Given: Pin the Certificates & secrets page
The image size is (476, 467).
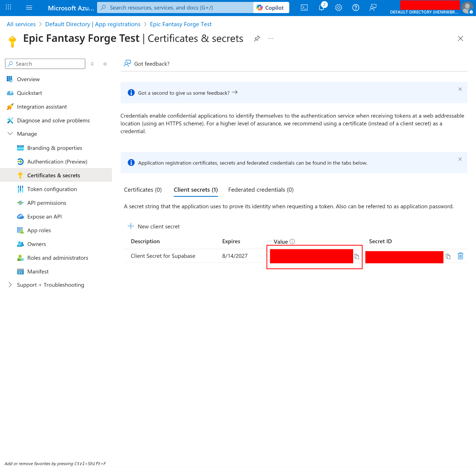Looking at the screenshot, I should 257,38.
